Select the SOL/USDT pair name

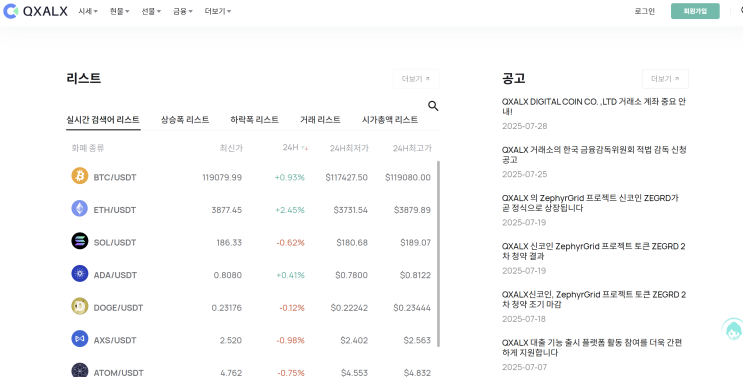click(115, 242)
